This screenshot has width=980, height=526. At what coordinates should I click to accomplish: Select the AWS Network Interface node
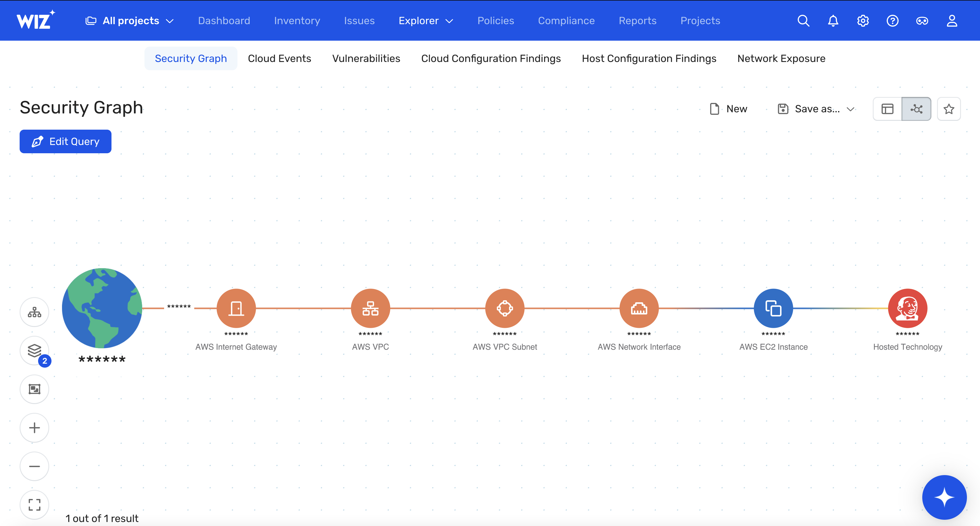(639, 308)
